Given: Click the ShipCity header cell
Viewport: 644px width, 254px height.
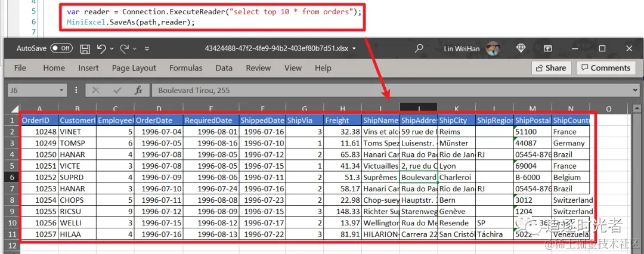Looking at the screenshot, I should 457,120.
